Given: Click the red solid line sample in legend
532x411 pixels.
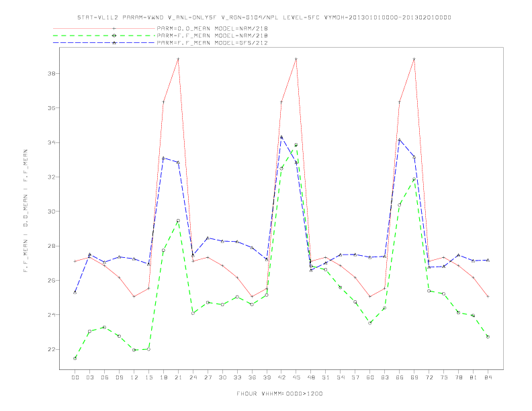Looking at the screenshot, I should (x=104, y=28).
